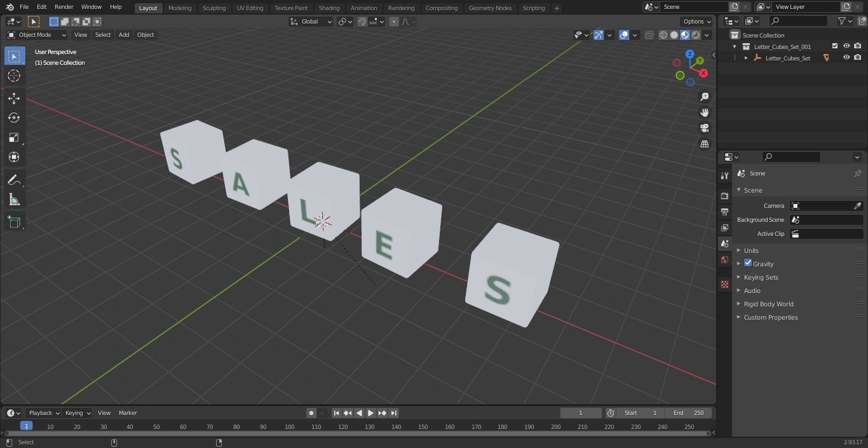The height and width of the screenshot is (448, 868).
Task: Open the Texture properties tab
Action: click(724, 284)
